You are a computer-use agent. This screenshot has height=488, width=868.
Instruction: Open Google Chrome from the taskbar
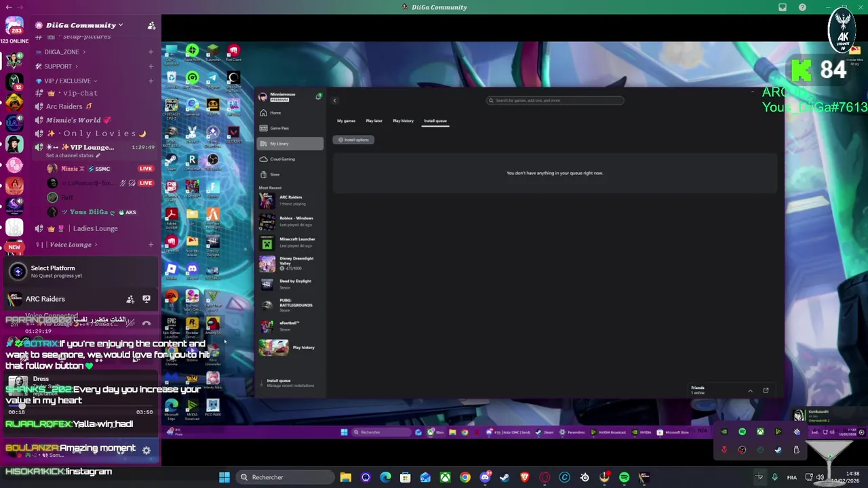tap(465, 477)
